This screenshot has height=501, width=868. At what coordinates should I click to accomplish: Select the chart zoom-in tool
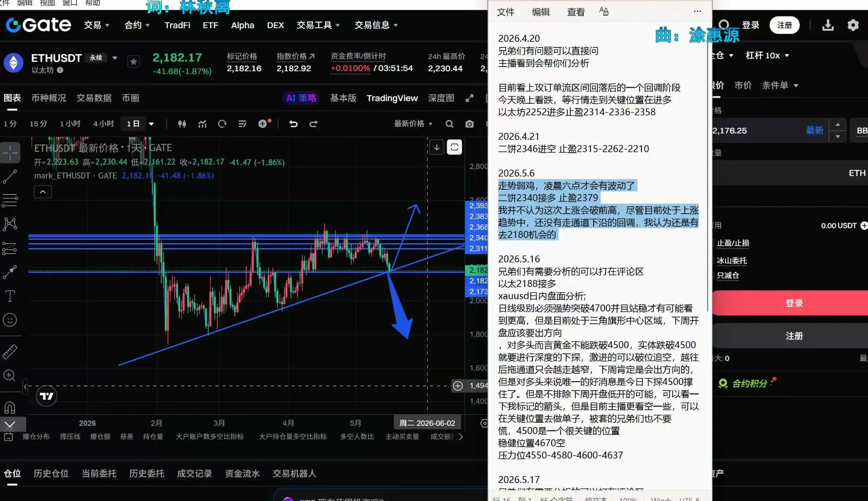(9, 376)
